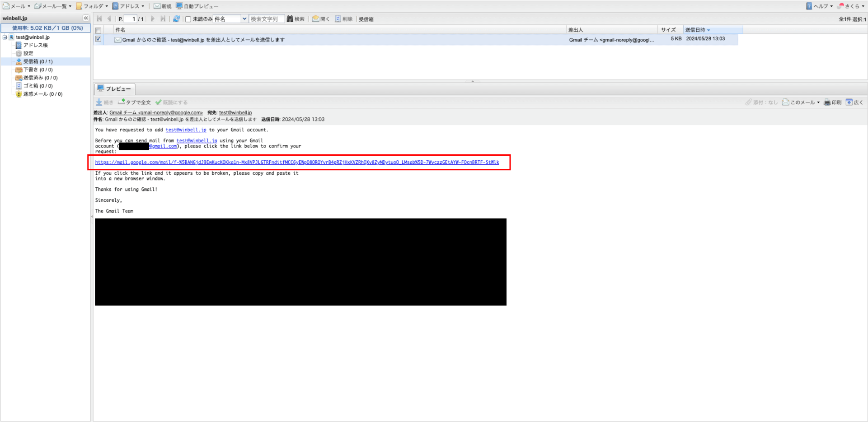
Task: Sort the list by サイズ column
Action: [x=671, y=30]
